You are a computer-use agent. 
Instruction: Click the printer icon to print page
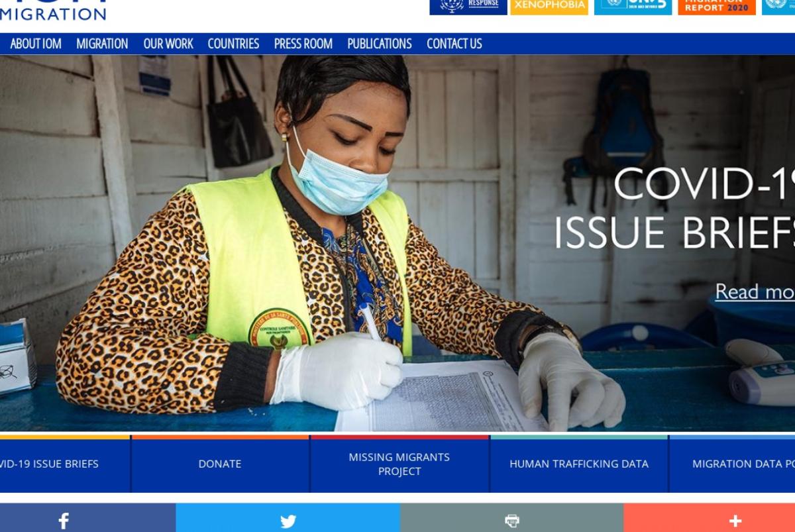(x=512, y=521)
